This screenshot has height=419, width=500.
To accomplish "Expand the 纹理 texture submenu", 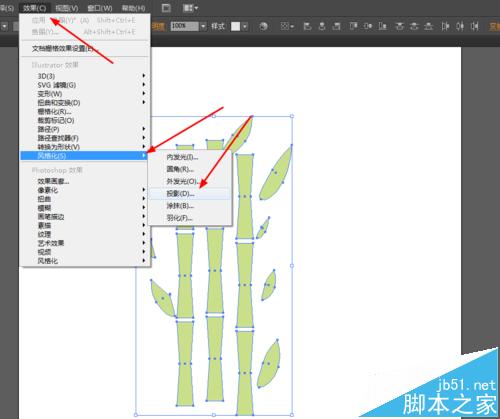I will pos(85,234).
